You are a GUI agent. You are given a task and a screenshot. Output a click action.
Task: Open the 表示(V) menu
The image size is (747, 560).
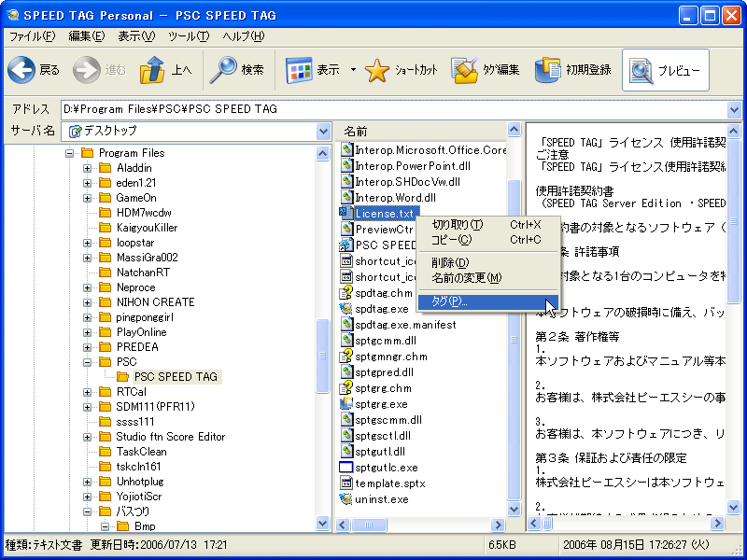point(136,36)
